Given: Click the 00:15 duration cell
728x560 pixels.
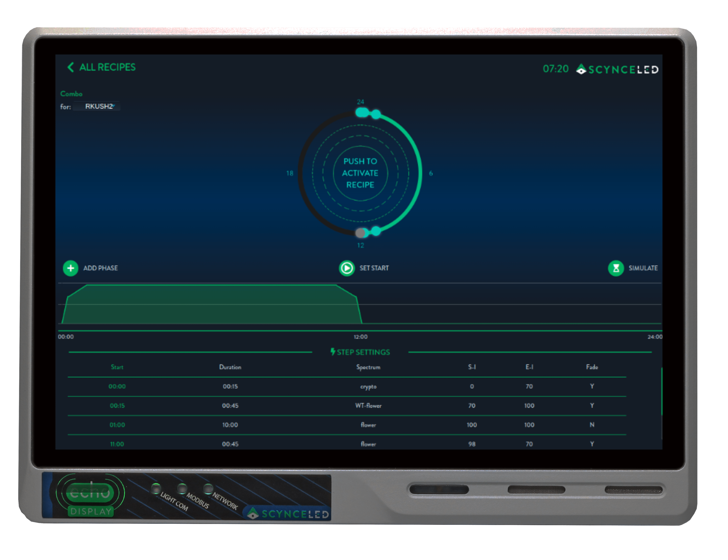Looking at the screenshot, I should click(x=230, y=386).
